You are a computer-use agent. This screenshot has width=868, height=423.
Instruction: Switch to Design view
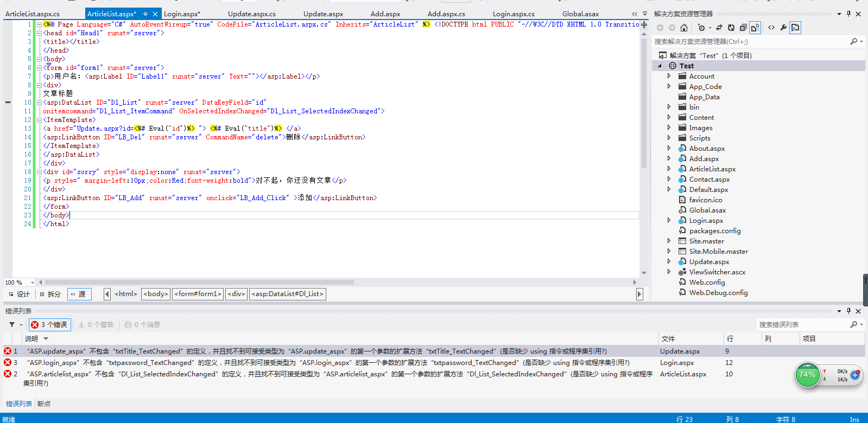pyautogui.click(x=19, y=294)
